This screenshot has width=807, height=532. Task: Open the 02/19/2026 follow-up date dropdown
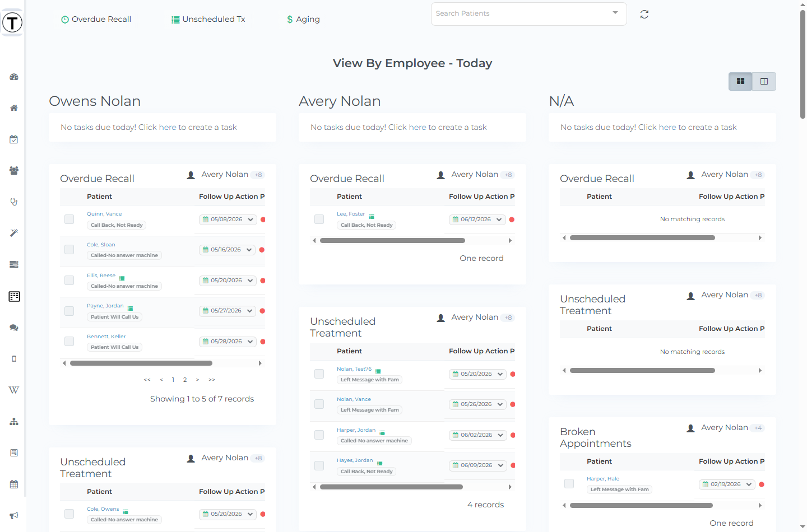click(x=727, y=484)
